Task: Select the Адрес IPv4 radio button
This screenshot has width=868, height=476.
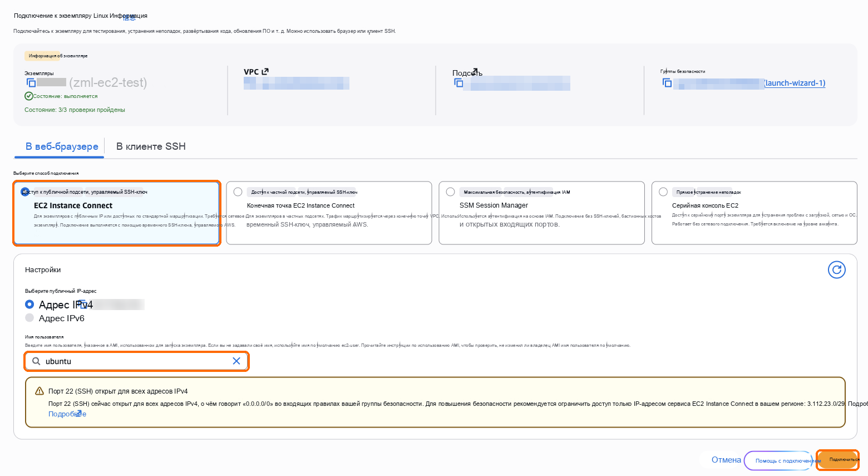Action: click(29, 305)
